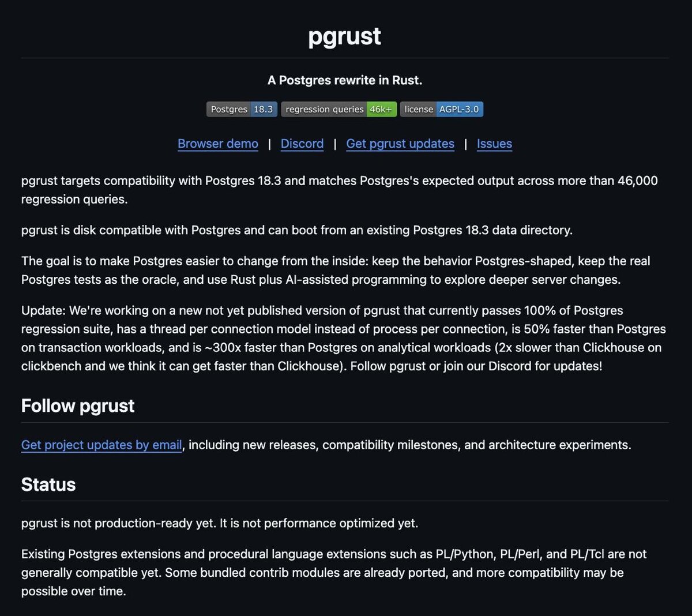
Task: Follow the Get pgrust updates link
Action: click(400, 144)
